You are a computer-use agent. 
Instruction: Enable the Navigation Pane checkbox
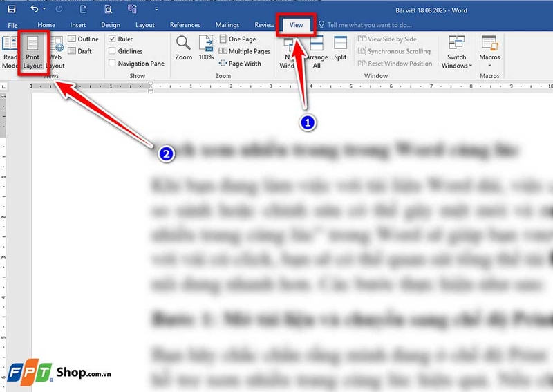tap(113, 64)
